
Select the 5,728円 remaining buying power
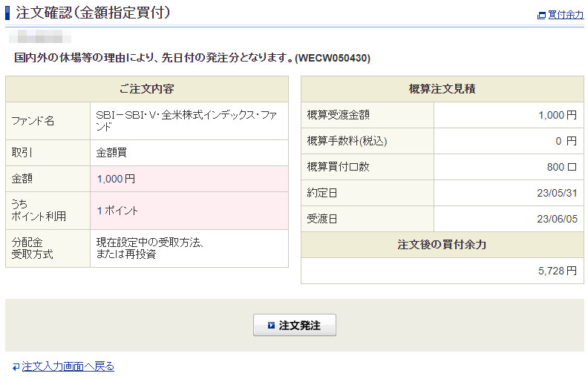pos(557,271)
